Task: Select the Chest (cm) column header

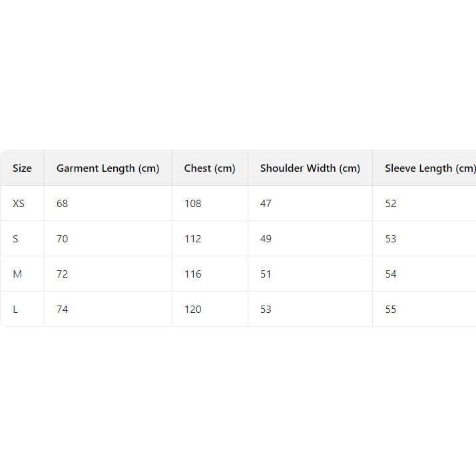Action: coord(210,168)
